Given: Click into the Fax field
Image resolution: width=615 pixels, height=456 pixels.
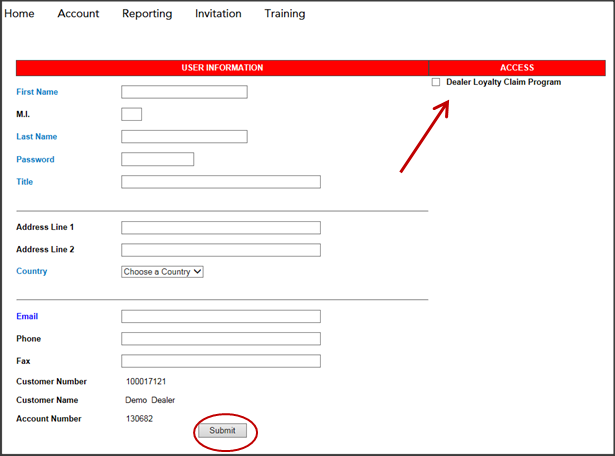Looking at the screenshot, I should tap(220, 361).
